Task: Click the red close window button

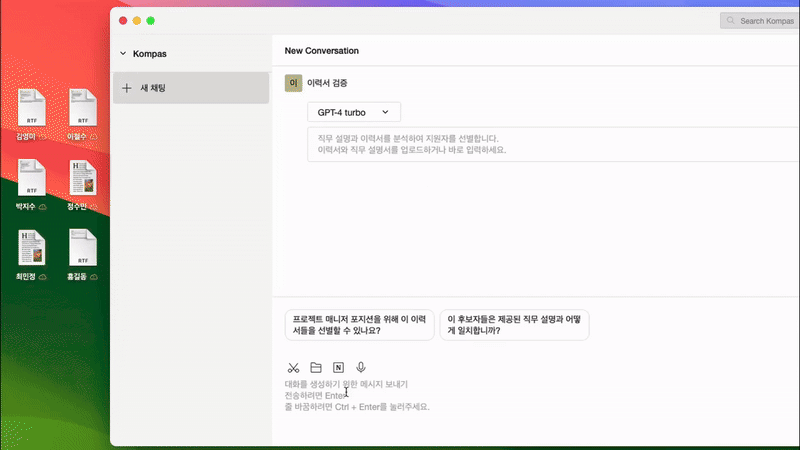Action: tap(123, 20)
